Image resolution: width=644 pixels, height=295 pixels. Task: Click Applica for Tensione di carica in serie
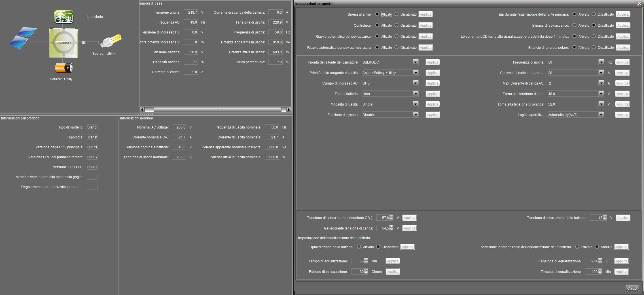409,218
